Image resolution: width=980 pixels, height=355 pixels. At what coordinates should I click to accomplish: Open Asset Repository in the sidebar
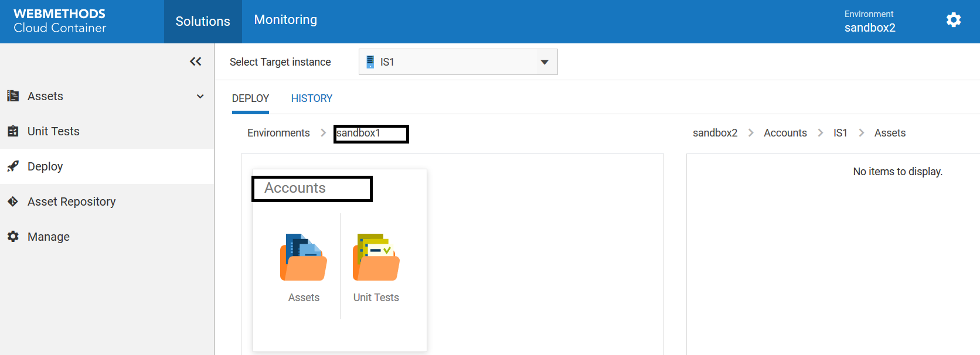click(107, 202)
